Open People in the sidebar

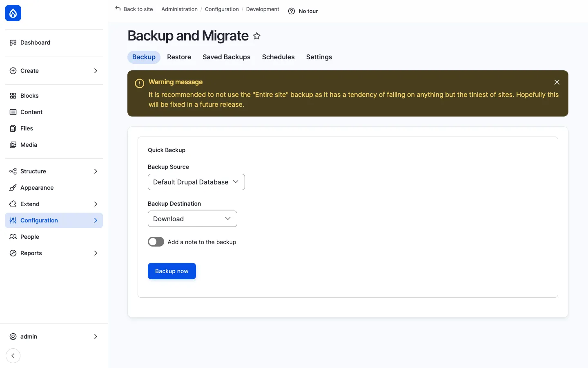point(54,237)
